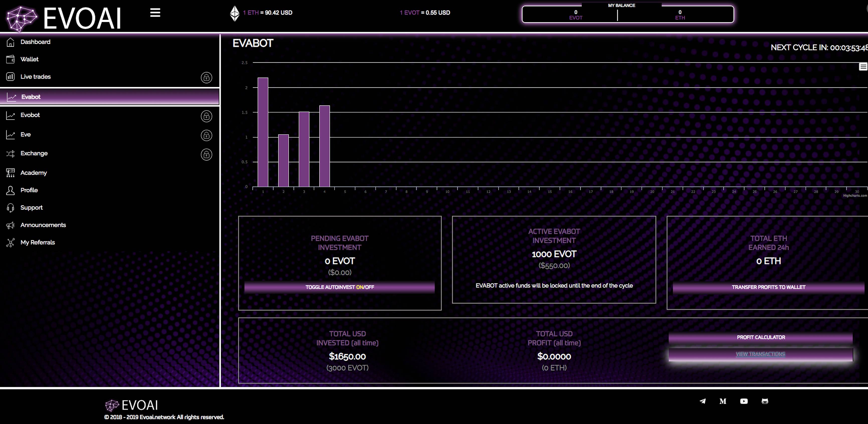Click the Dashboard home icon
This screenshot has height=424, width=868.
(x=11, y=42)
